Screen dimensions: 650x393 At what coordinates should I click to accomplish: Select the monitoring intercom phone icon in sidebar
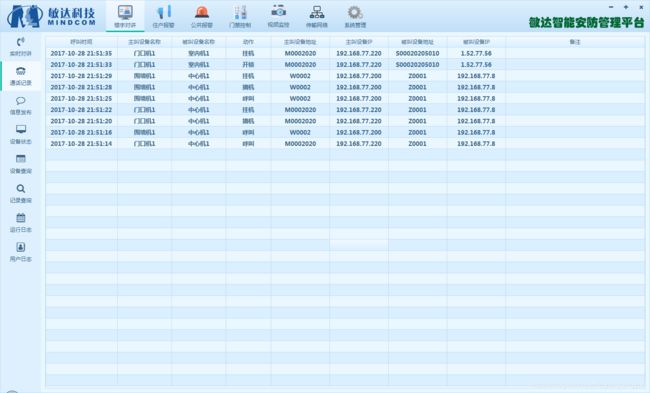coord(21,42)
